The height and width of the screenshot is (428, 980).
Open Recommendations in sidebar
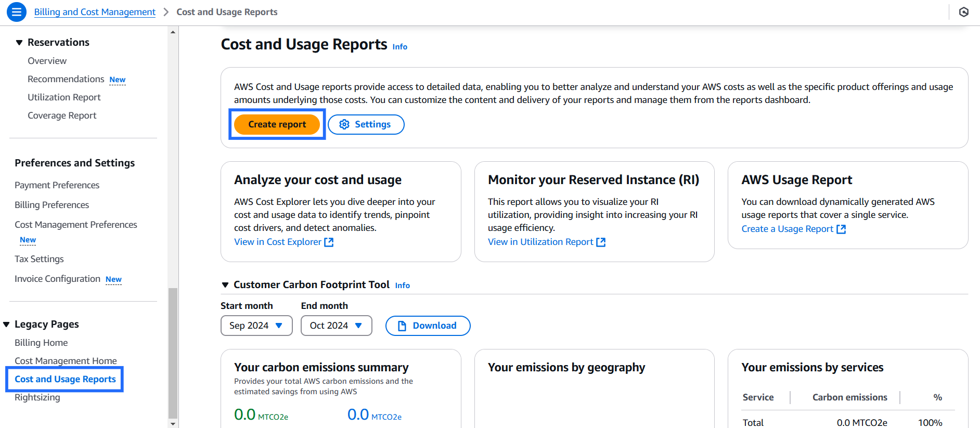[66, 79]
